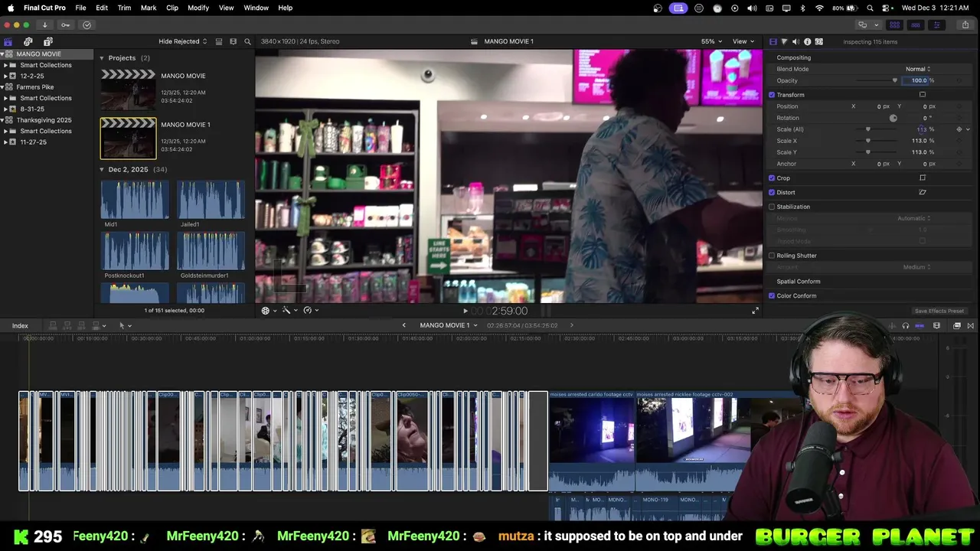Open the Modify menu
Screen dimensions: 980x551
point(198,8)
